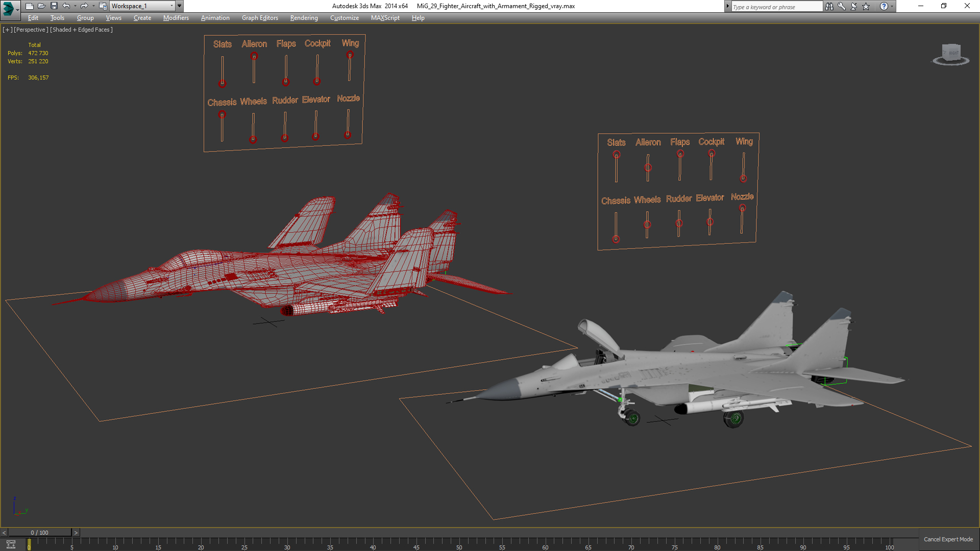
Task: Click the binoculars search icon
Action: point(829,6)
